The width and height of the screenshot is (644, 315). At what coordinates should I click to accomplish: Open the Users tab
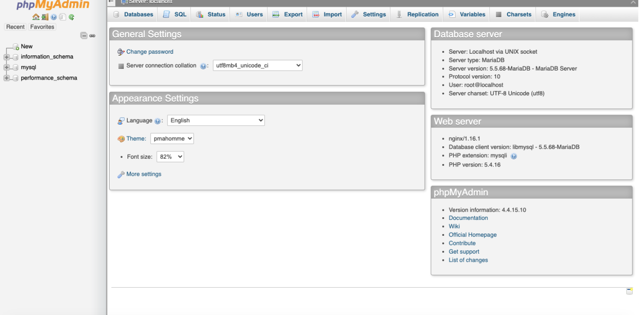(249, 14)
